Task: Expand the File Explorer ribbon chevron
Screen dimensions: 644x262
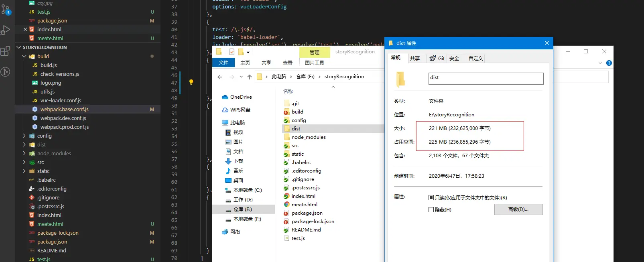Action: pyautogui.click(x=600, y=63)
